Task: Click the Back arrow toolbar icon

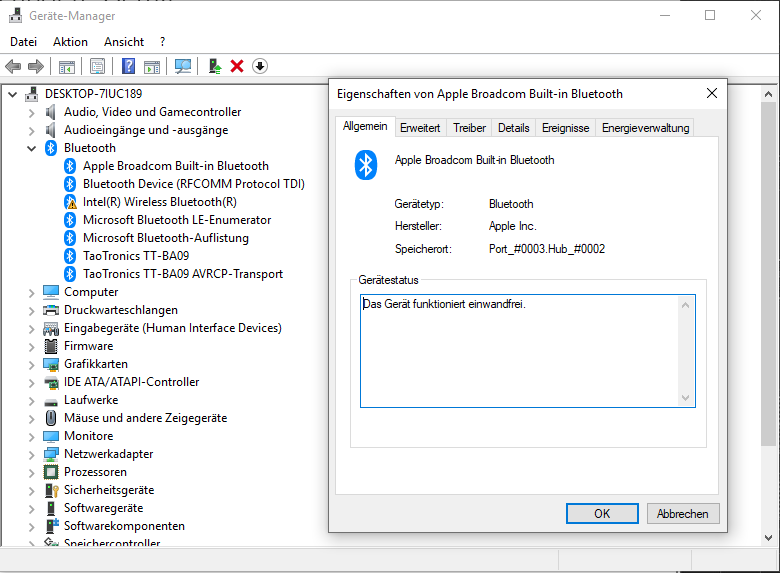Action: pyautogui.click(x=13, y=66)
